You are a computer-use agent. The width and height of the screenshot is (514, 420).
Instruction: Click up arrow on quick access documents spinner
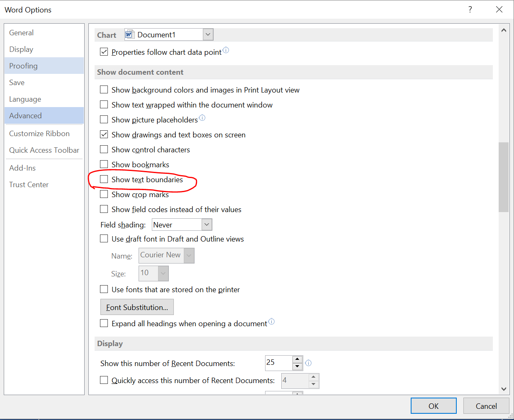pyautogui.click(x=314, y=377)
